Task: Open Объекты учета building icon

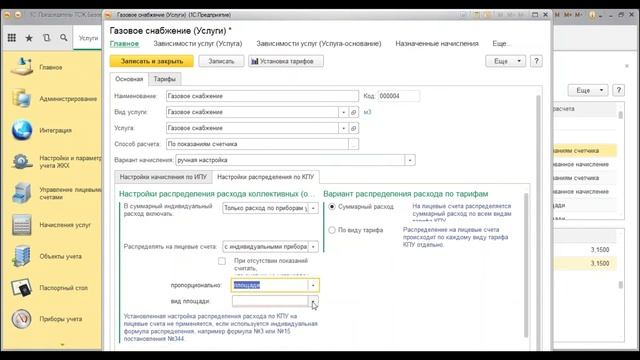Action: tap(22, 256)
